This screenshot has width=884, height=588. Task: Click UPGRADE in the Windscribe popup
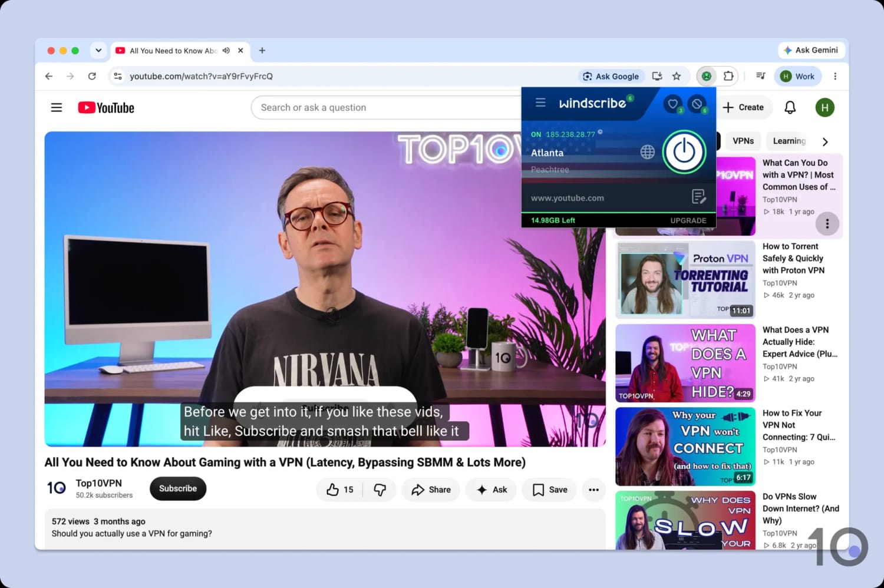pos(688,220)
